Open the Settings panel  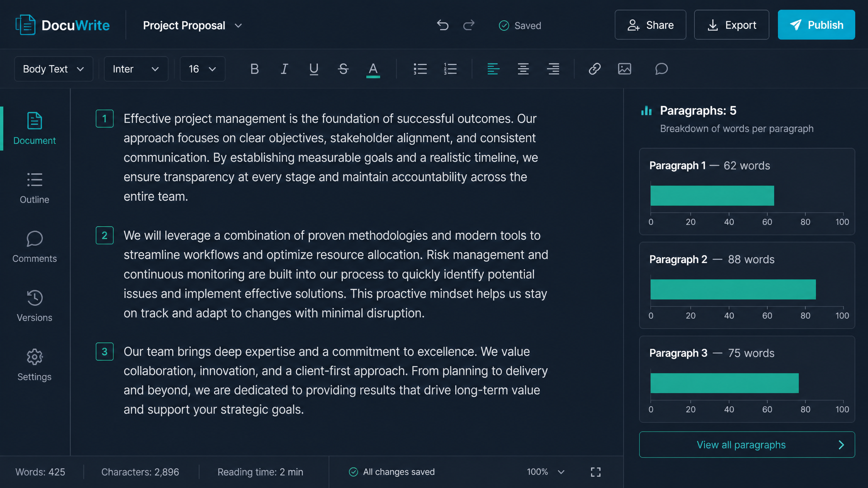[35, 365]
